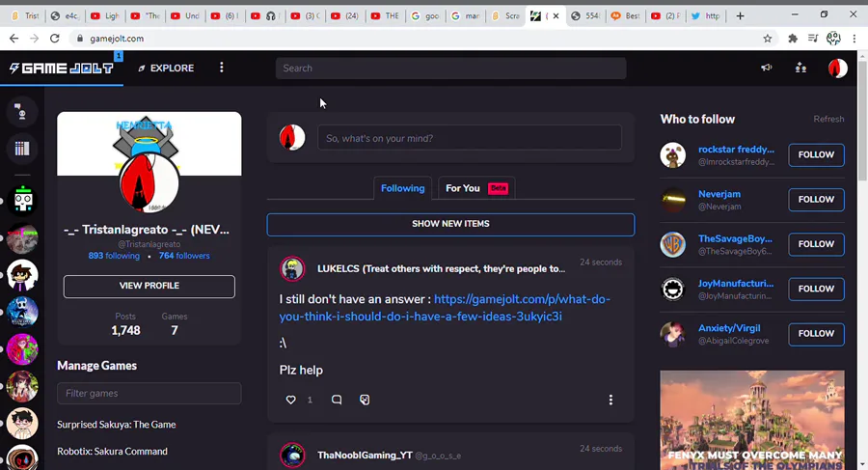Open Neverjam profile link

tap(719, 194)
